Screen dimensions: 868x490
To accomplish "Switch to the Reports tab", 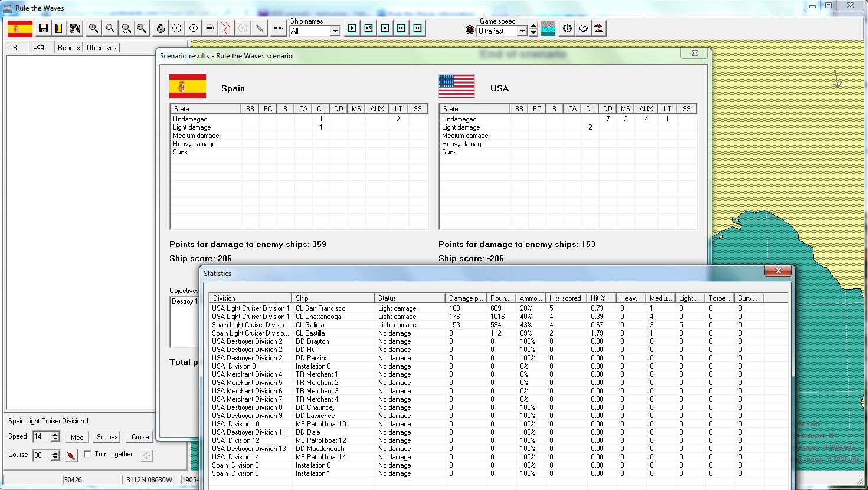I will [68, 48].
